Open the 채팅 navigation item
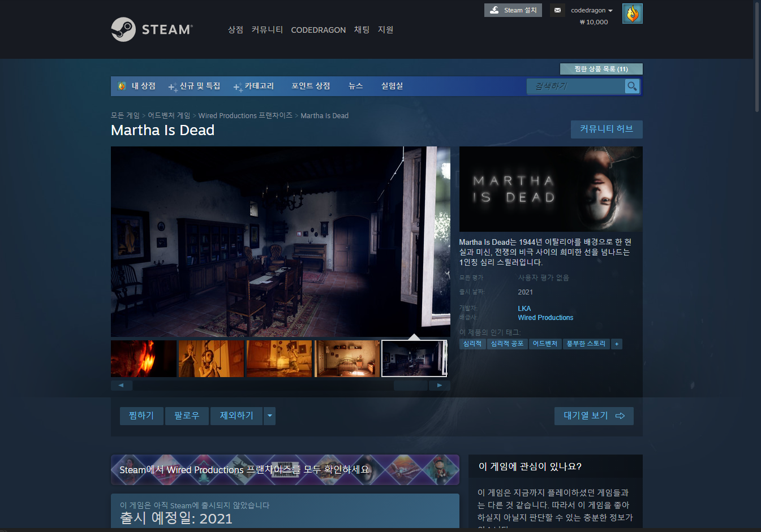This screenshot has height=532, width=761. 362,29
